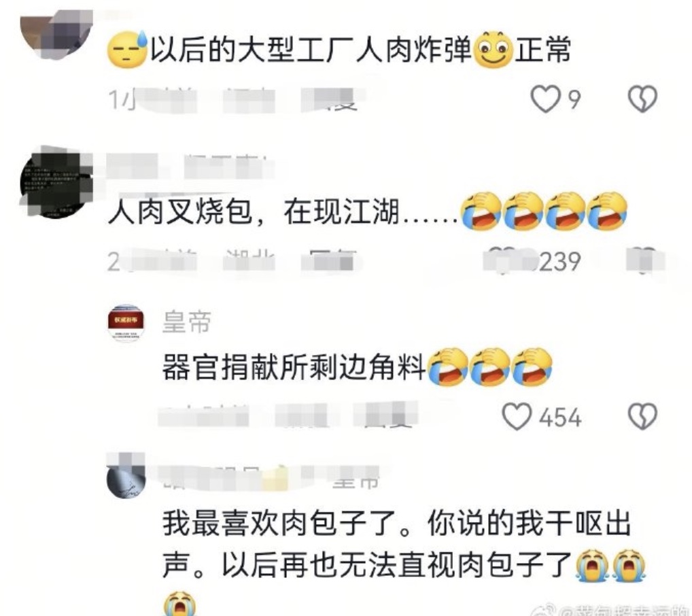This screenshot has width=692, height=616.
Task: Select the comment text 人肉叉烧包，在现江湖
Action: click(x=254, y=211)
